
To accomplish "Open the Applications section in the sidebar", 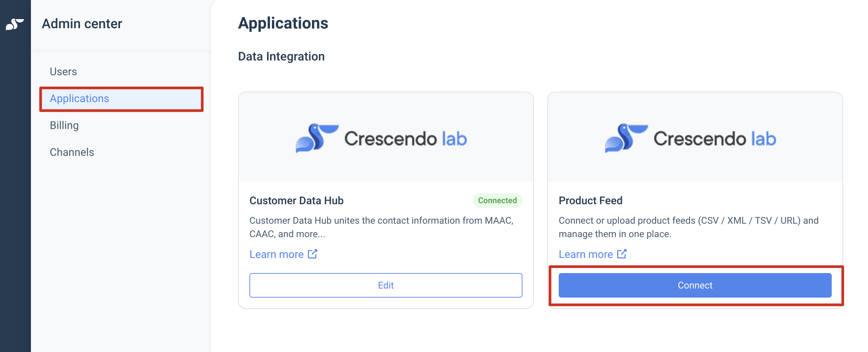I will tap(80, 99).
